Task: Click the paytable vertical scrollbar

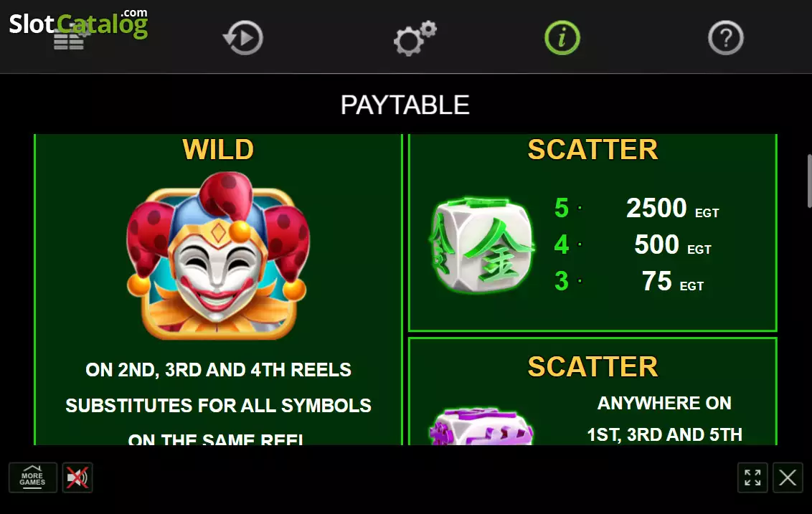Action: (809, 181)
